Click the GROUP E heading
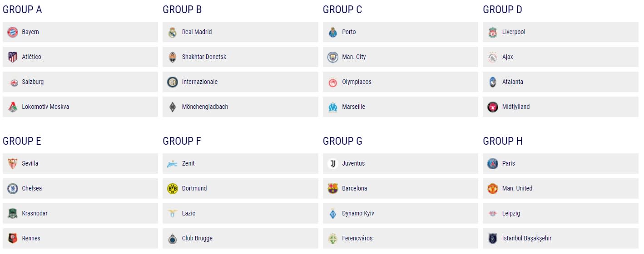This screenshot has width=644, height=254. pyautogui.click(x=22, y=141)
